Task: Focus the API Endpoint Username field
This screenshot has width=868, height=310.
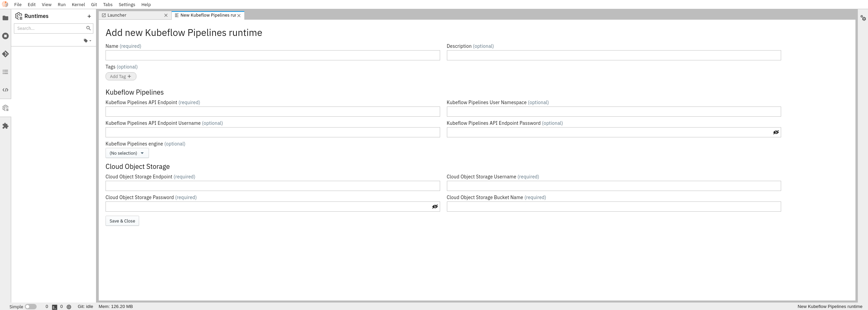Action: [x=272, y=132]
